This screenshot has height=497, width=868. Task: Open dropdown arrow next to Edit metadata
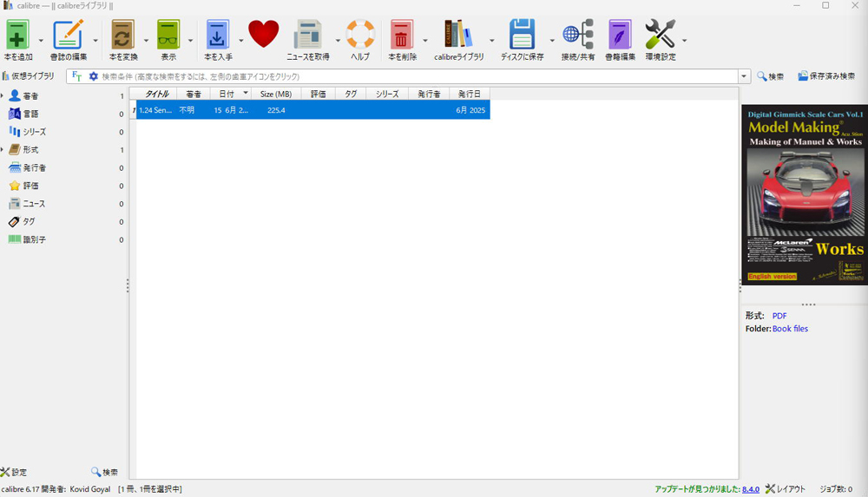coord(95,41)
